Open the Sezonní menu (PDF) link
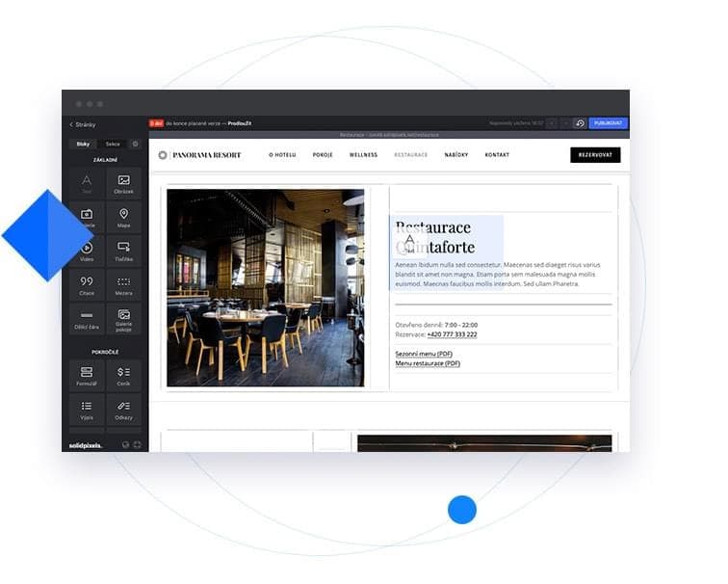728x584 pixels. tap(424, 354)
